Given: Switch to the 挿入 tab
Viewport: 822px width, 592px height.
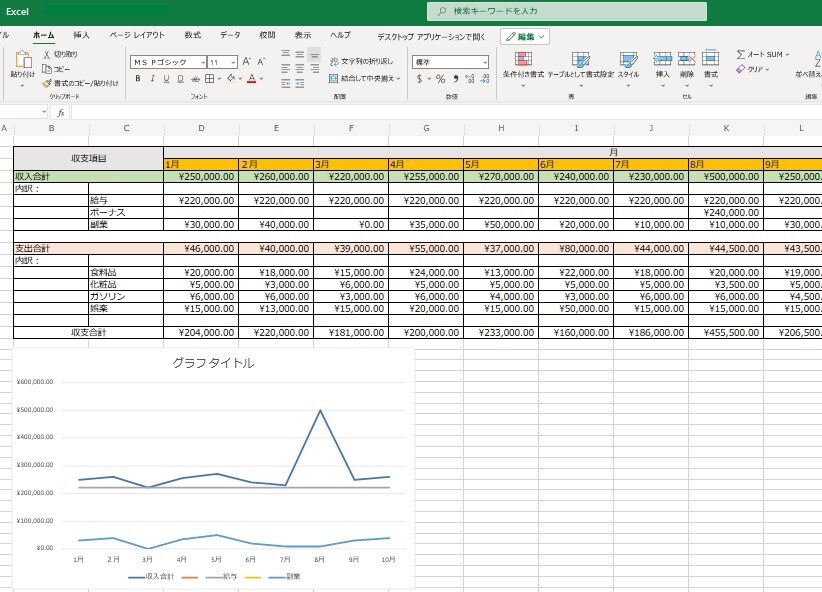Looking at the screenshot, I should [x=81, y=35].
